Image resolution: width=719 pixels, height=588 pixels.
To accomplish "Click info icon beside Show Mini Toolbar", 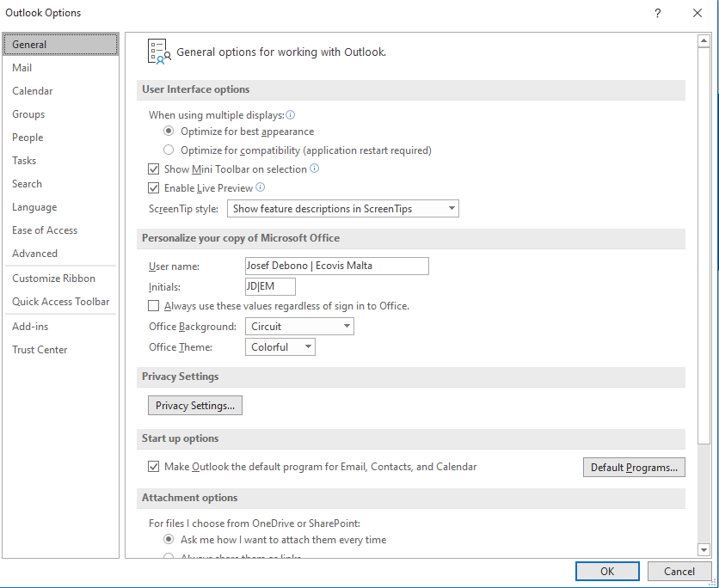I will click(314, 168).
